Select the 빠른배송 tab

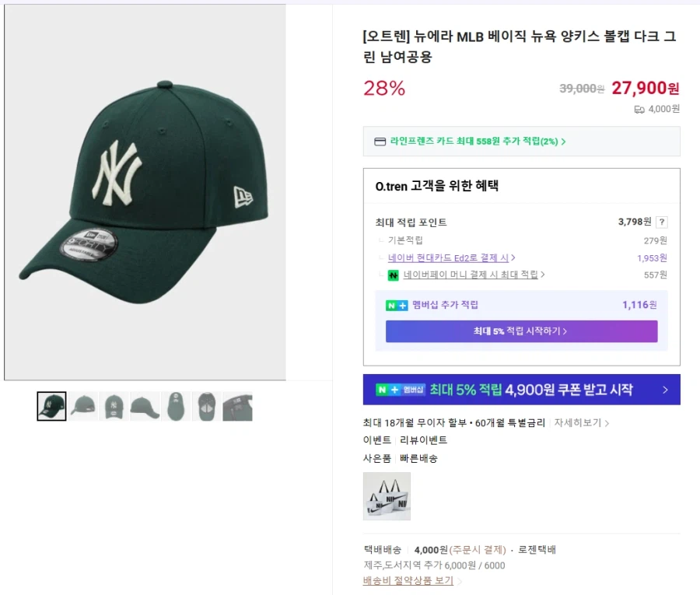(x=420, y=459)
